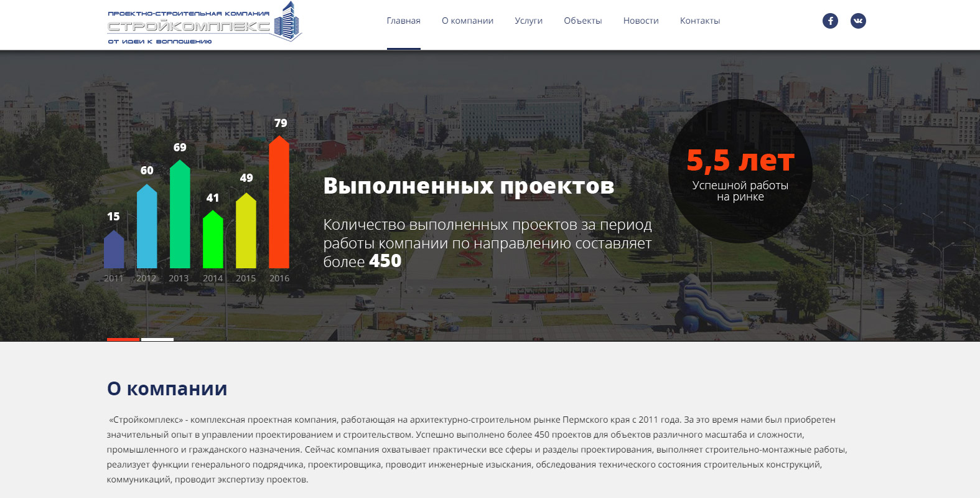Open О компании in the top navigation
The height and width of the screenshot is (498, 980).
point(467,21)
